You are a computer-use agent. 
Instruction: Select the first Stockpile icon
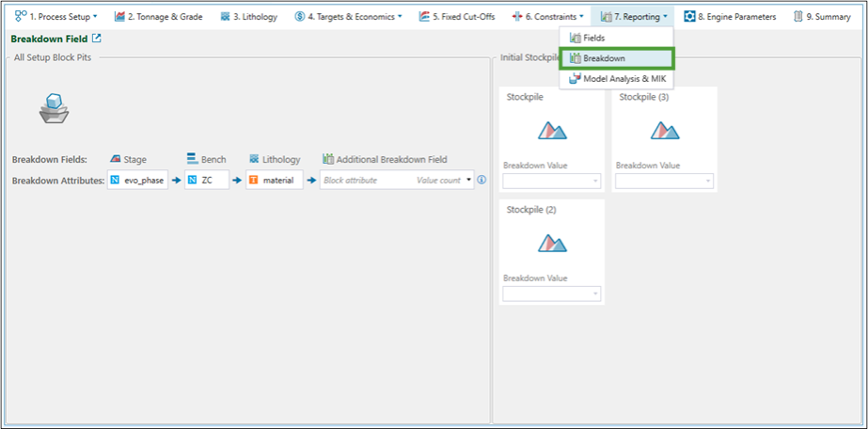click(x=552, y=130)
